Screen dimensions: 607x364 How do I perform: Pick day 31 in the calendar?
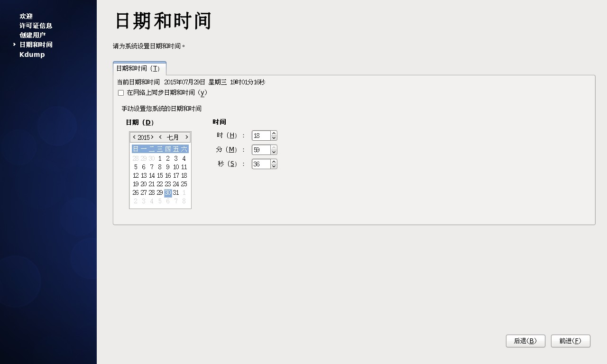(176, 192)
